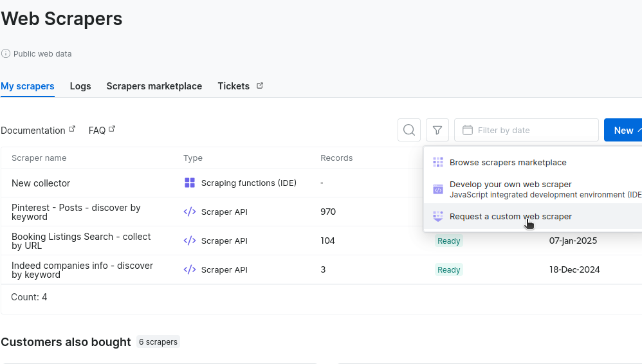The image size is (642, 364).
Task: Click the info icon beside Public web data
Action: pyautogui.click(x=6, y=54)
